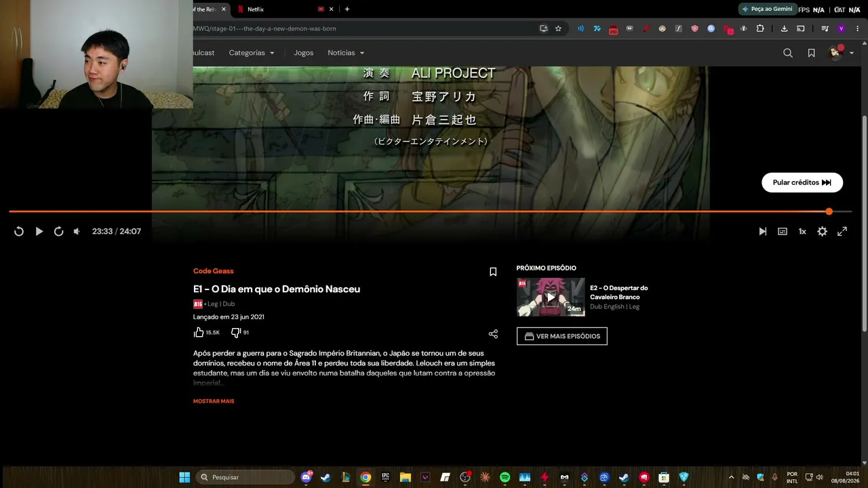
Task: Rewind the video with the back arrow icon
Action: 19,231
